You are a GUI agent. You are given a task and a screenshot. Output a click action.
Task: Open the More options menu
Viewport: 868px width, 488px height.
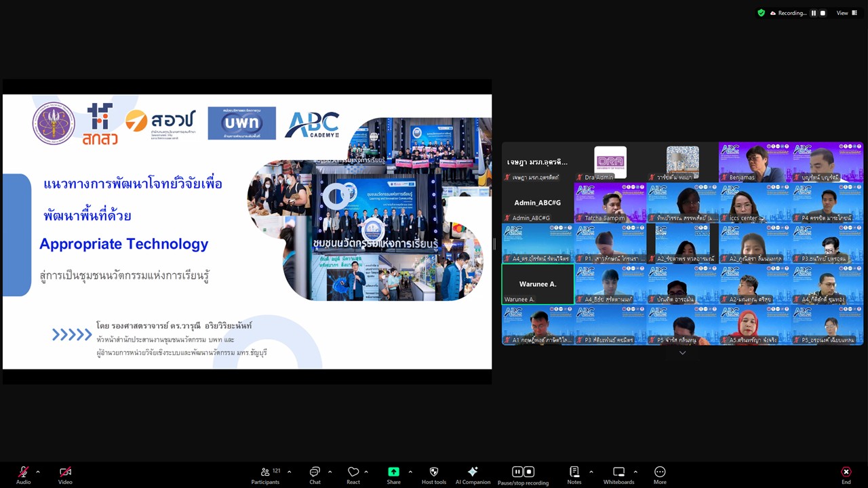click(660, 472)
